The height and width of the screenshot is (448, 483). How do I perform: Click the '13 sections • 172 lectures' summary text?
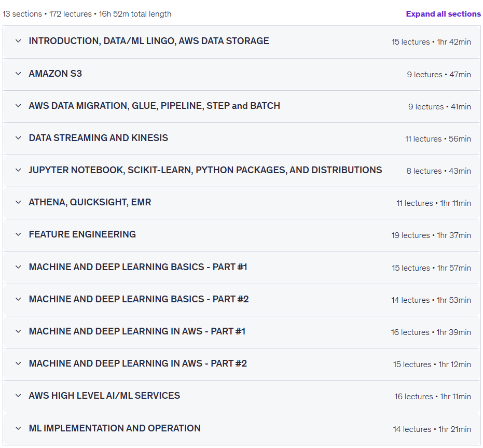(47, 14)
